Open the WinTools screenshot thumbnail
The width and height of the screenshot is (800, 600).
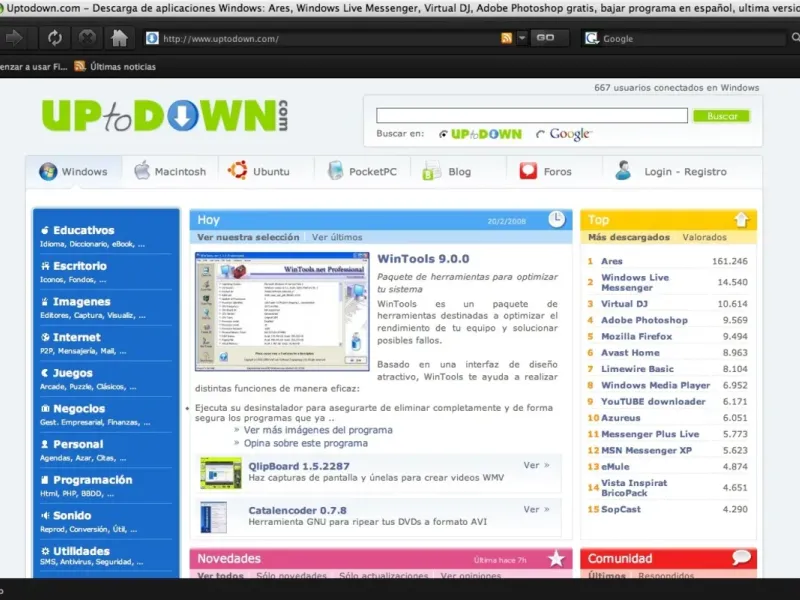pyautogui.click(x=282, y=311)
